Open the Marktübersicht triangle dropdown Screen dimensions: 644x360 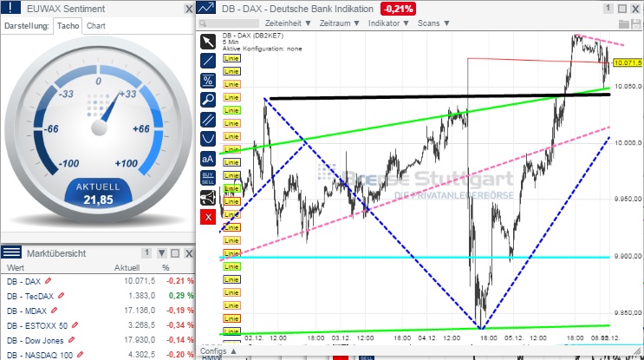pos(162,253)
